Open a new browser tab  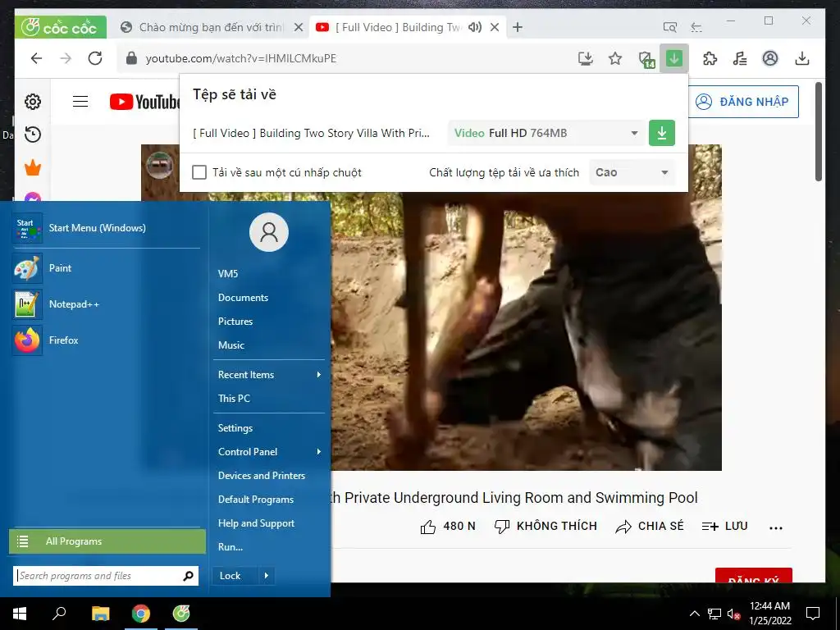(x=518, y=27)
